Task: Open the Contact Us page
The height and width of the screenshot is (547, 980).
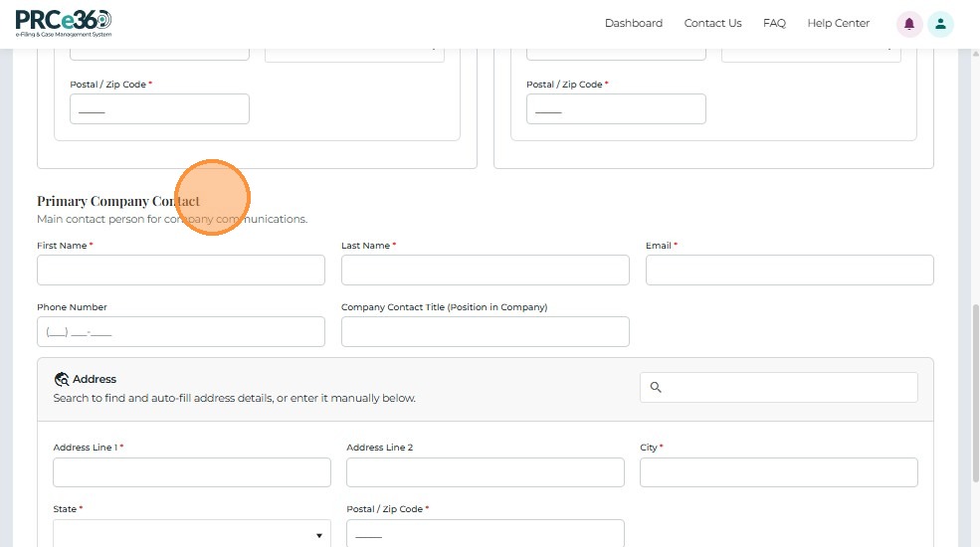Action: click(712, 23)
